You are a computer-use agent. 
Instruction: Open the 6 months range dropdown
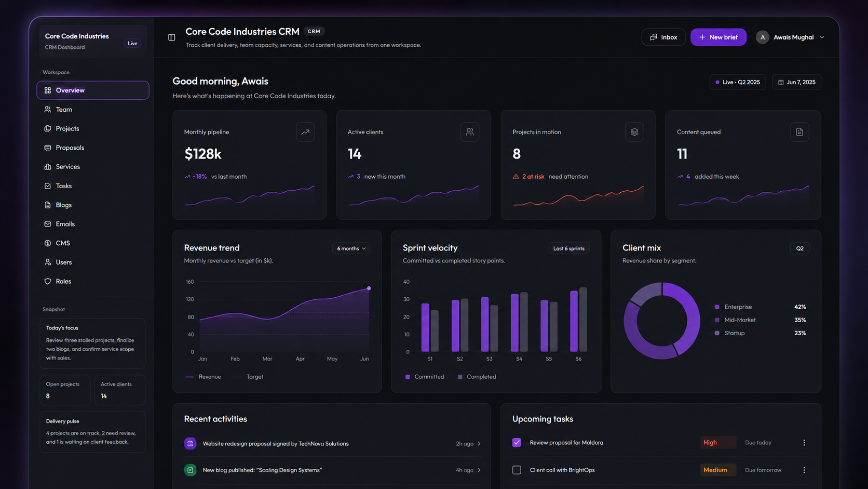tap(351, 248)
